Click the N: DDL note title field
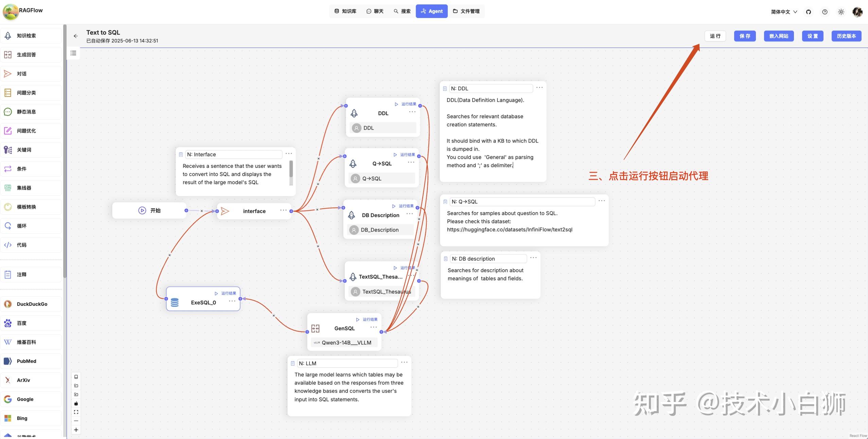 pyautogui.click(x=491, y=88)
